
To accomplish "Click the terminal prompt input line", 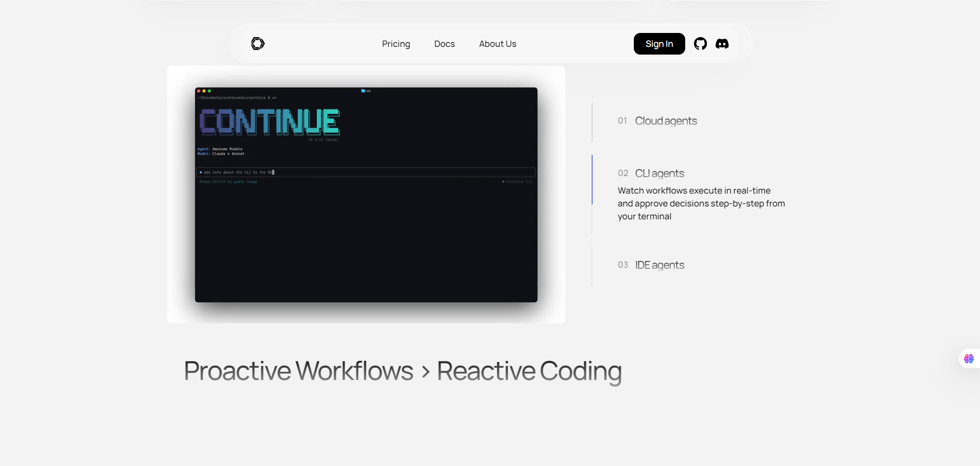I will [366, 172].
